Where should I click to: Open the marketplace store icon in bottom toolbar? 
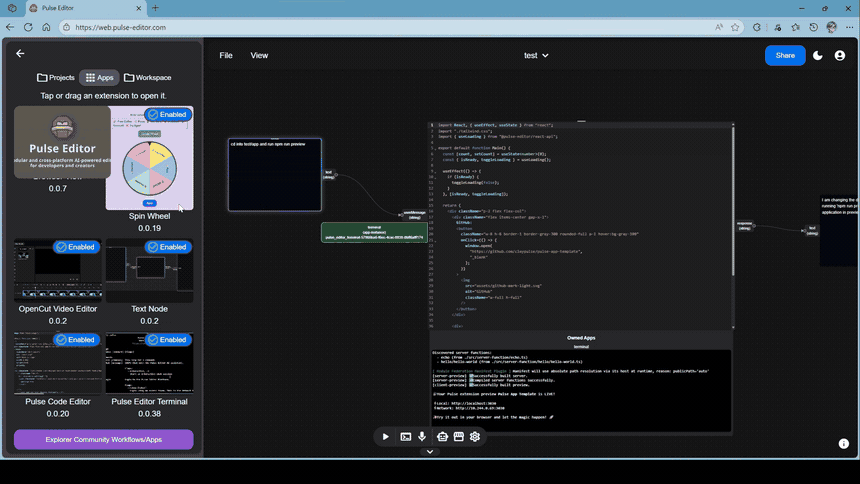[459, 436]
